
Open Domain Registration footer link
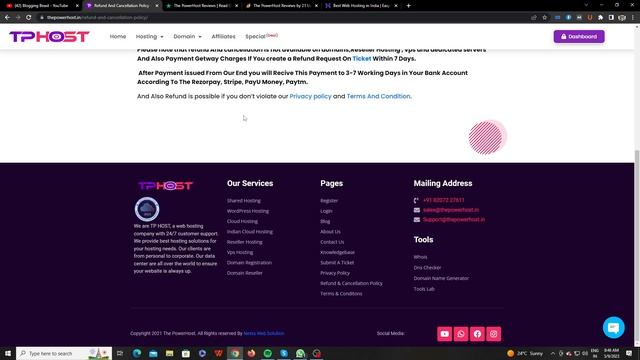pyautogui.click(x=249, y=263)
